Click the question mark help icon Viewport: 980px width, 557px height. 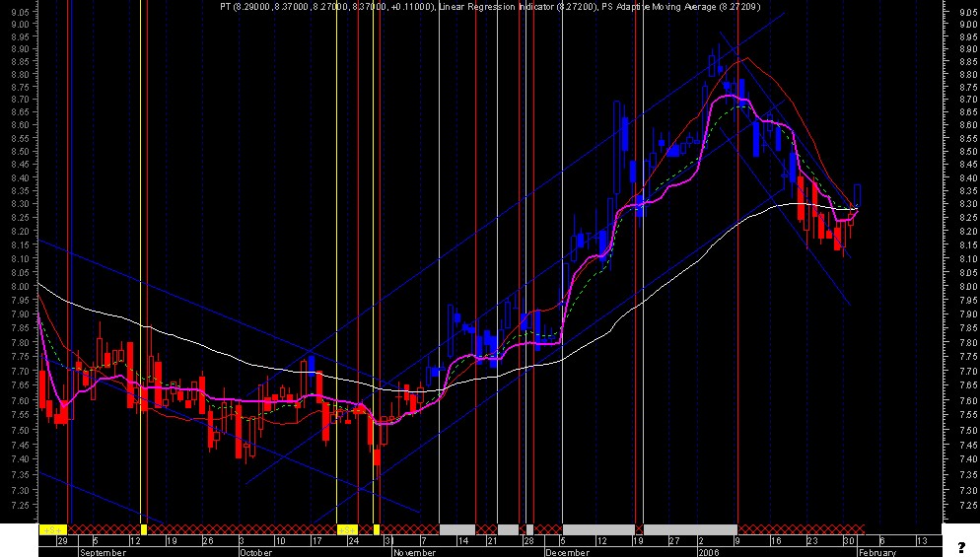[x=961, y=547]
